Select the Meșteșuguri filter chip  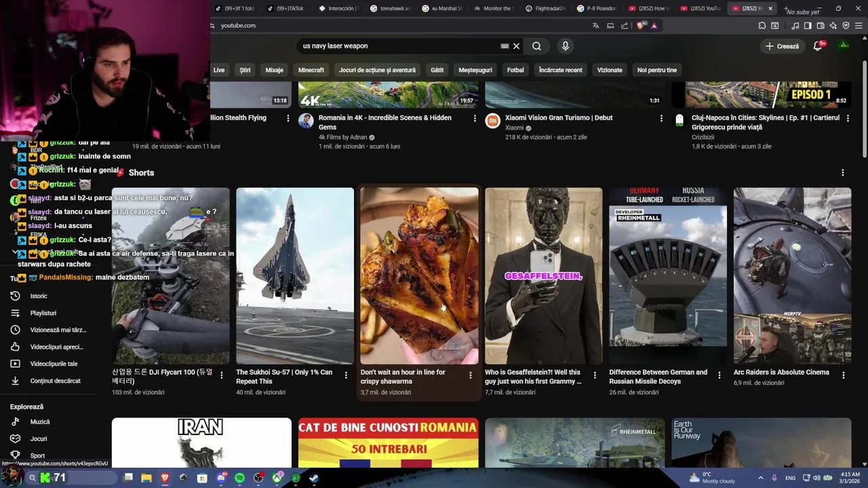coord(475,70)
